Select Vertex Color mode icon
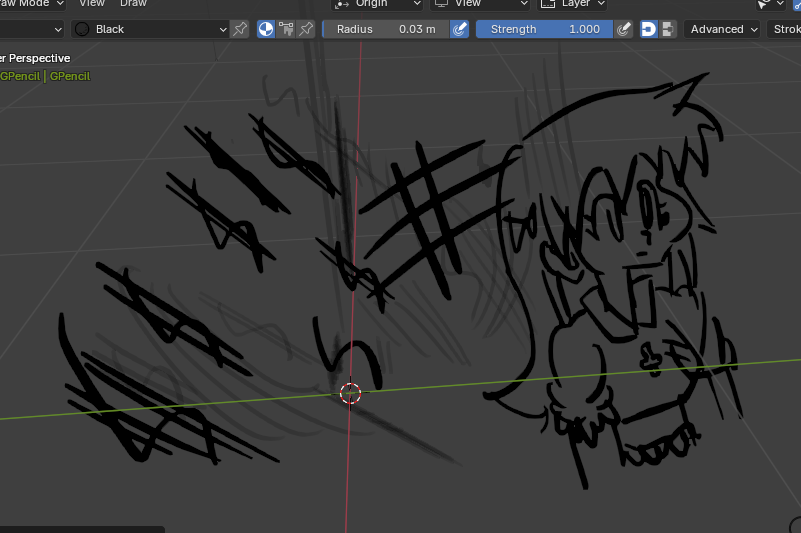 coord(286,29)
